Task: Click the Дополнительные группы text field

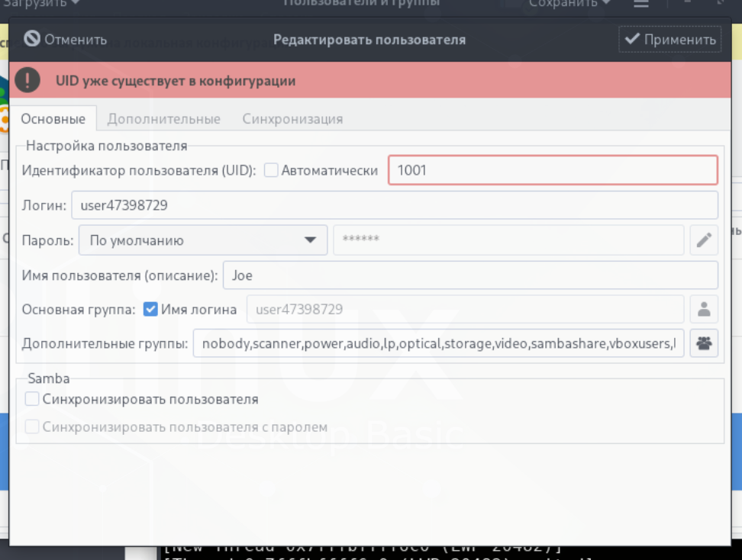Action: pyautogui.click(x=438, y=344)
